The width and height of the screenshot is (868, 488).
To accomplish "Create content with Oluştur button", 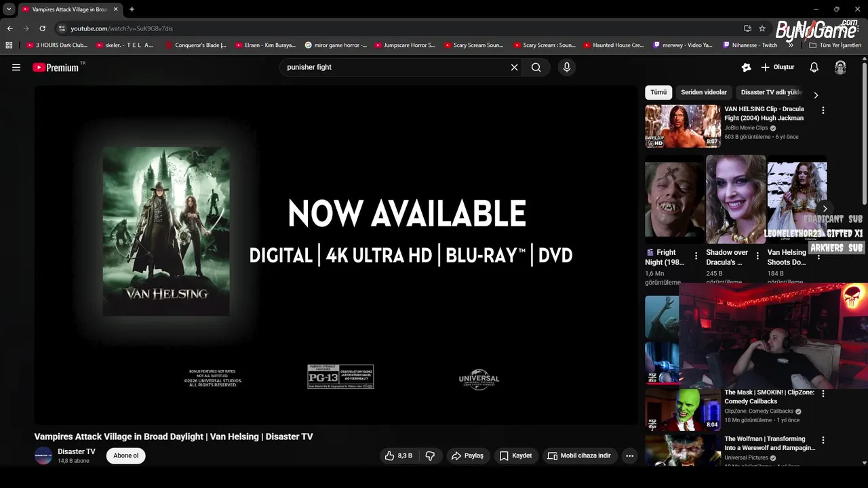I will pos(778,67).
